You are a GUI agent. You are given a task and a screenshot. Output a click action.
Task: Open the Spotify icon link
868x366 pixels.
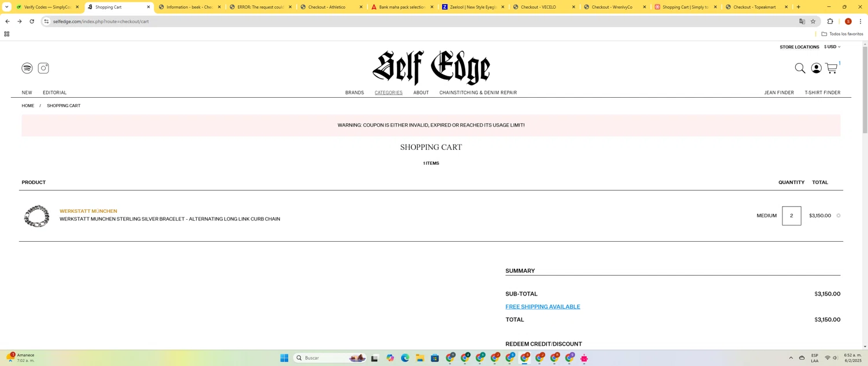[27, 68]
